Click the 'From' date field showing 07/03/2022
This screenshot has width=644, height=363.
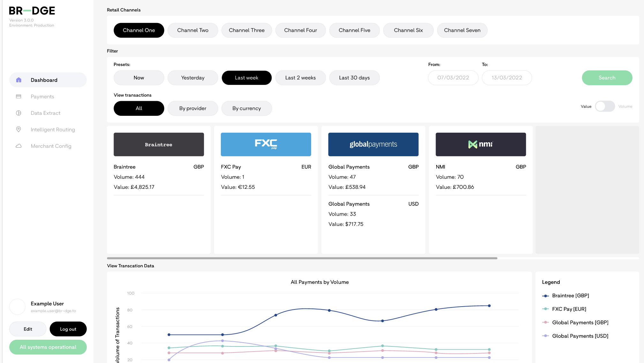coord(453,78)
